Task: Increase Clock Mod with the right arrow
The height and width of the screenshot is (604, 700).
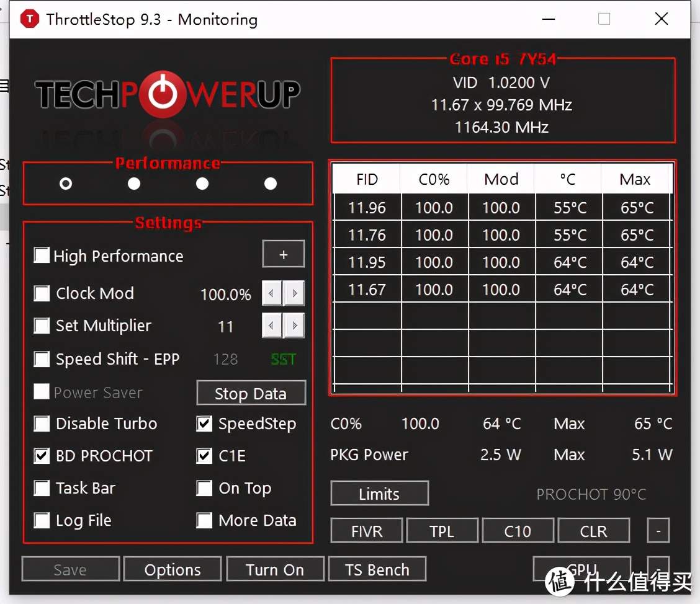Action: [295, 293]
